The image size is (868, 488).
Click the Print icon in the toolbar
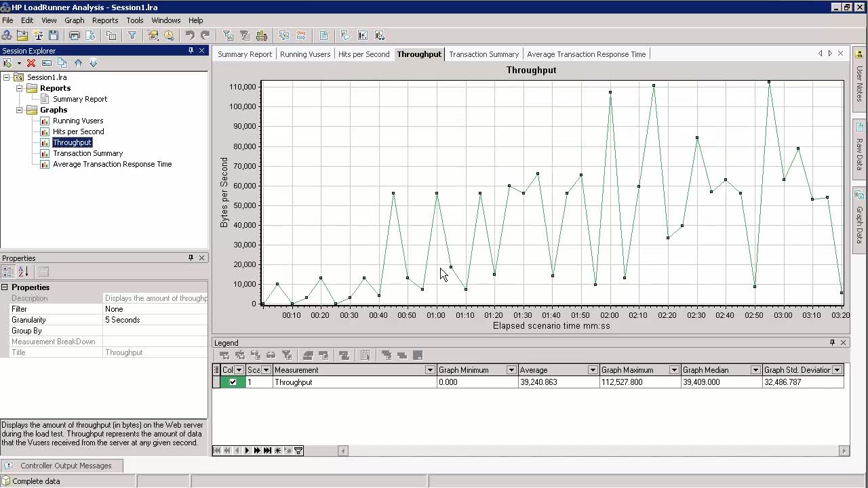(x=75, y=35)
